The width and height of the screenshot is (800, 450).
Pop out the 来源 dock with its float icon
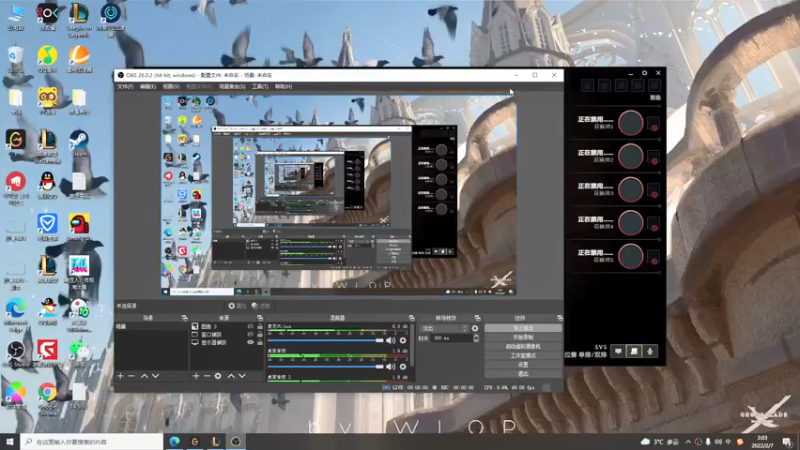(x=260, y=318)
